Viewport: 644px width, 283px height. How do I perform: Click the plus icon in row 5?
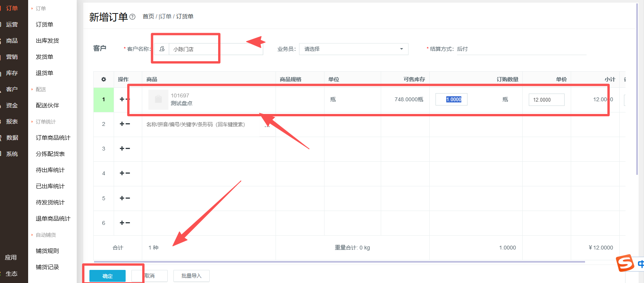tap(122, 198)
